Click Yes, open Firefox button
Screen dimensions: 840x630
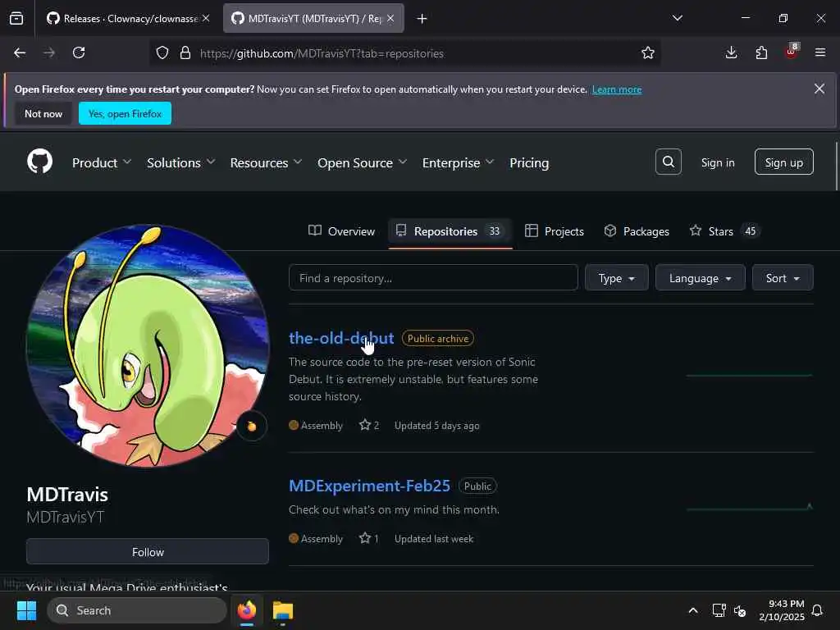click(x=125, y=113)
